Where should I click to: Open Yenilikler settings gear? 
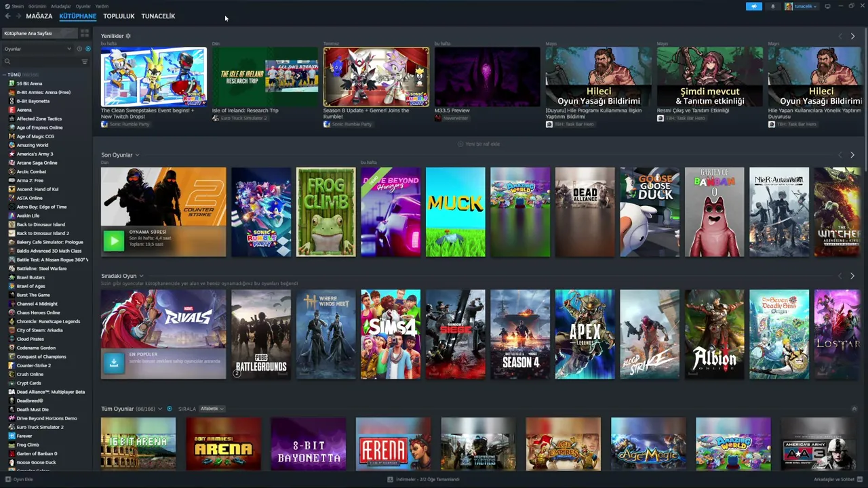(128, 36)
